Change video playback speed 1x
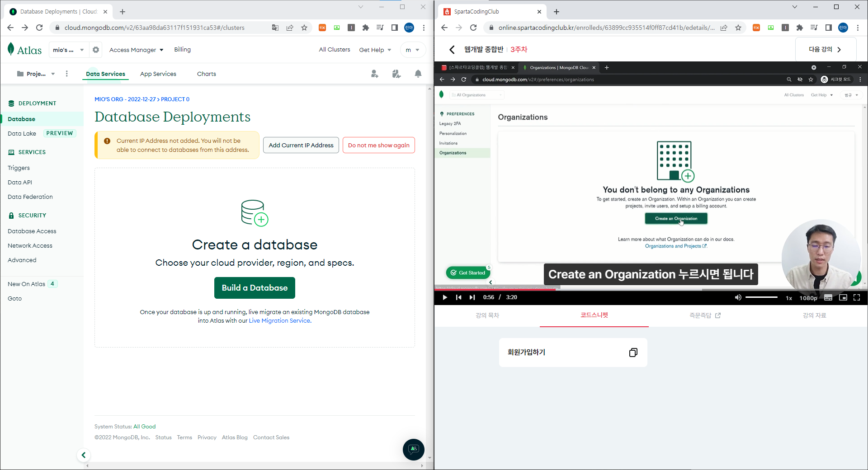 [x=789, y=298]
